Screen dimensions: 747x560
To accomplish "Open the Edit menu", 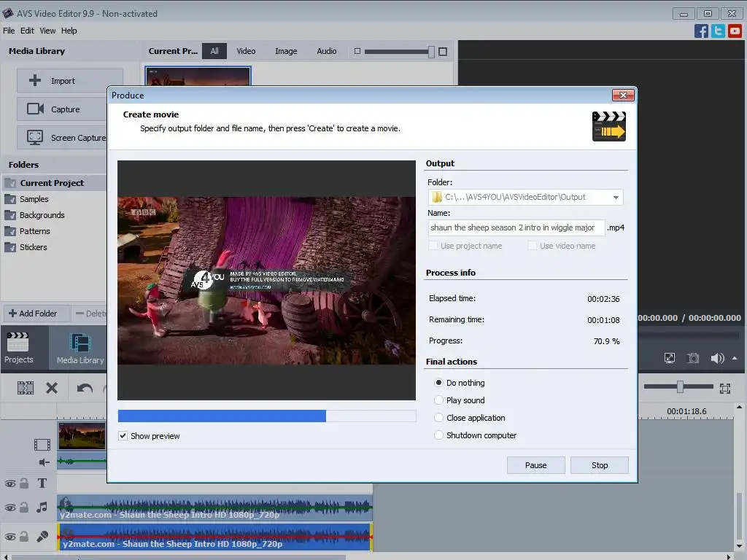I will (x=27, y=31).
